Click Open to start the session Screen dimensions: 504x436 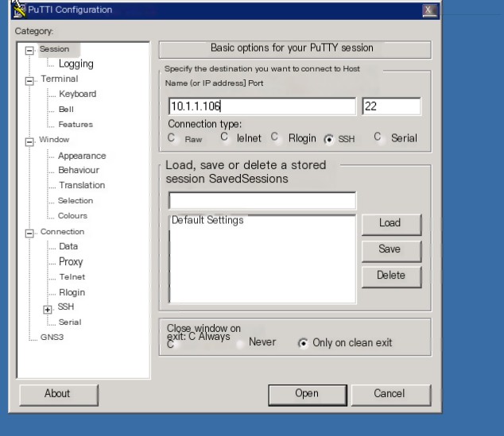[308, 395]
